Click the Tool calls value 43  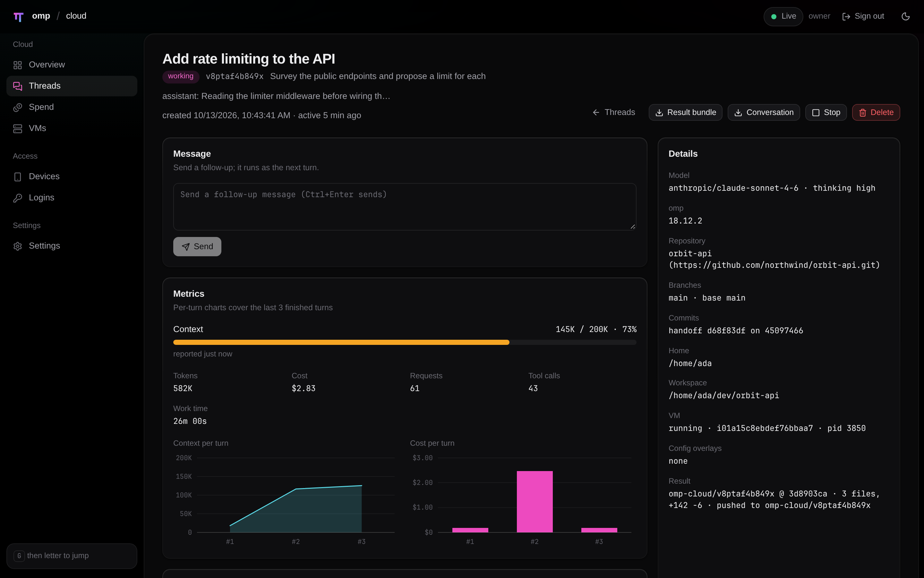coord(533,389)
